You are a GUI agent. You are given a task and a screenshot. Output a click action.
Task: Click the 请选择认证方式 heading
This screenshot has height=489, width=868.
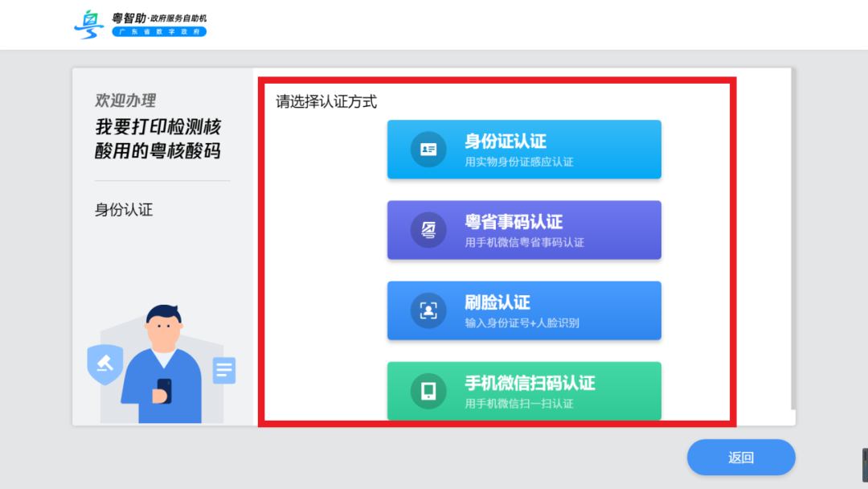click(x=326, y=102)
